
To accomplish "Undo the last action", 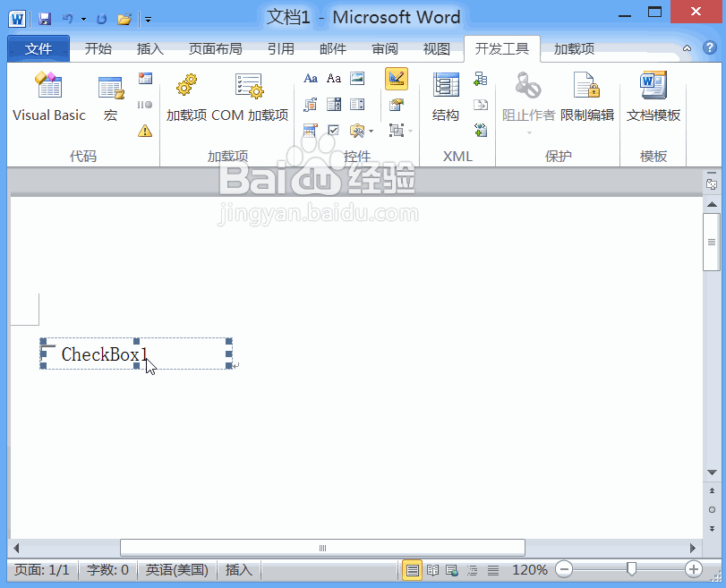I will tap(68, 19).
